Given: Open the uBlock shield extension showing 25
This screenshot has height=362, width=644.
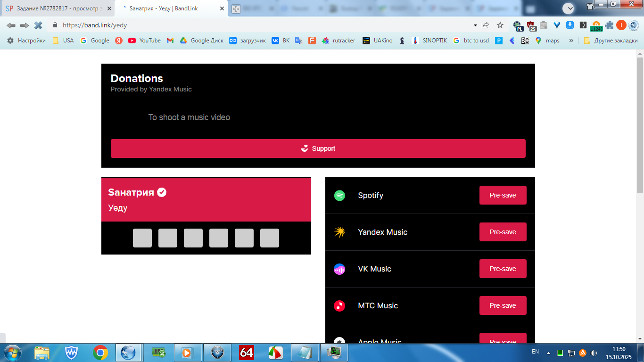Looking at the screenshot, I should [531, 26].
